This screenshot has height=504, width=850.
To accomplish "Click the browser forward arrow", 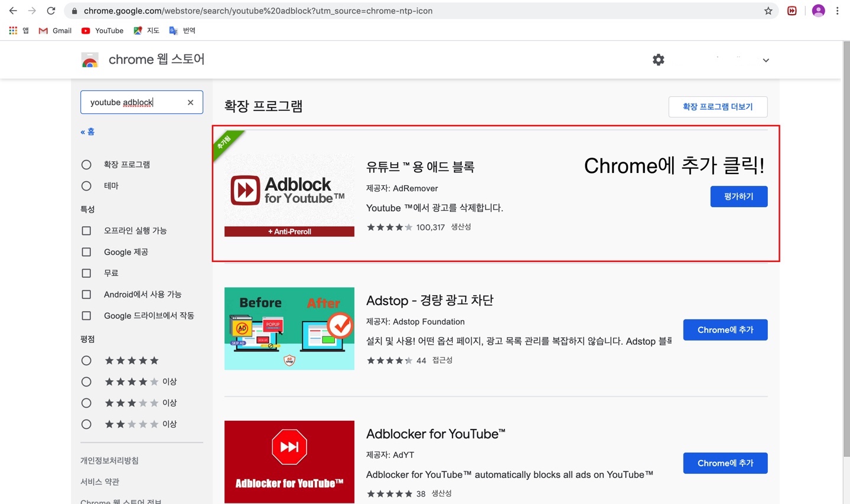I will click(32, 11).
